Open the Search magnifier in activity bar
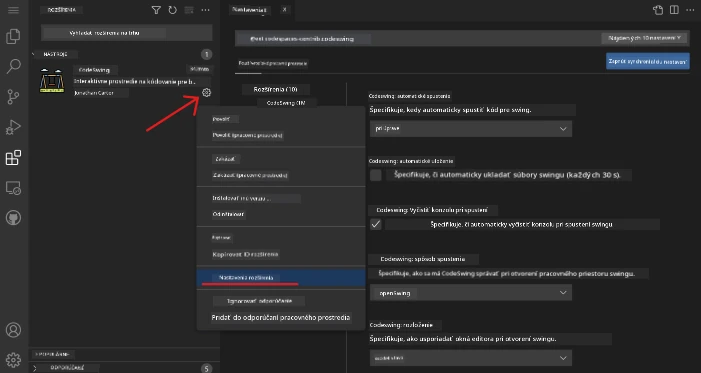Viewport: 701px width, 373px height. (13, 66)
